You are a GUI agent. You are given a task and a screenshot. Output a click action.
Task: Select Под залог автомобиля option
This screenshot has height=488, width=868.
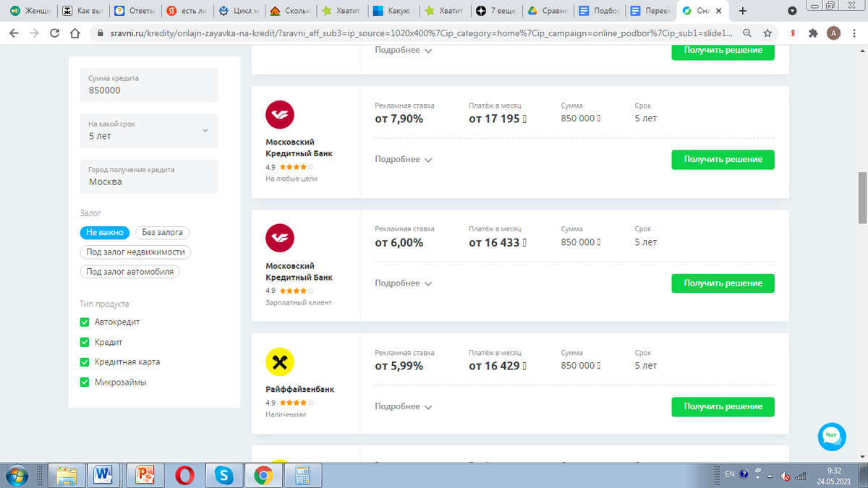[130, 272]
